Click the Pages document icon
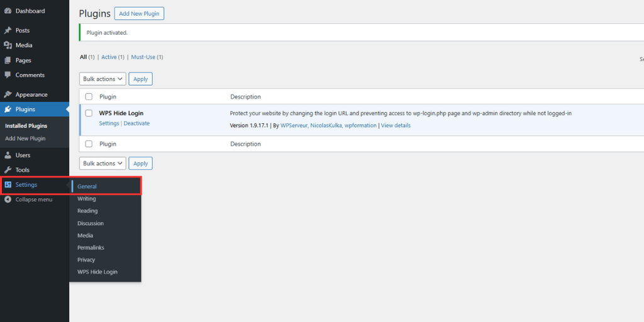The height and width of the screenshot is (322, 644). coord(8,60)
